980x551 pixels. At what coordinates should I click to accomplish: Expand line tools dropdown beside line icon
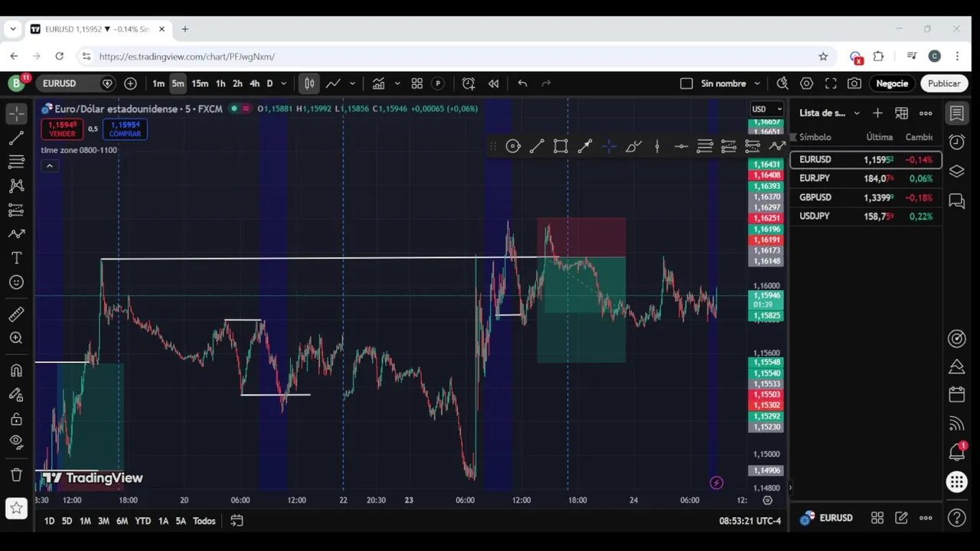click(352, 83)
